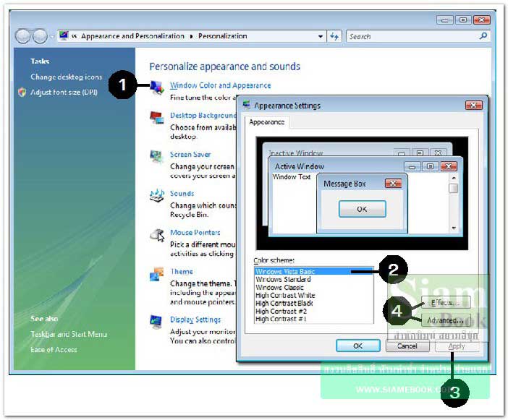Click preview scrollbar down arrow
508x420 pixels.
[454, 228]
